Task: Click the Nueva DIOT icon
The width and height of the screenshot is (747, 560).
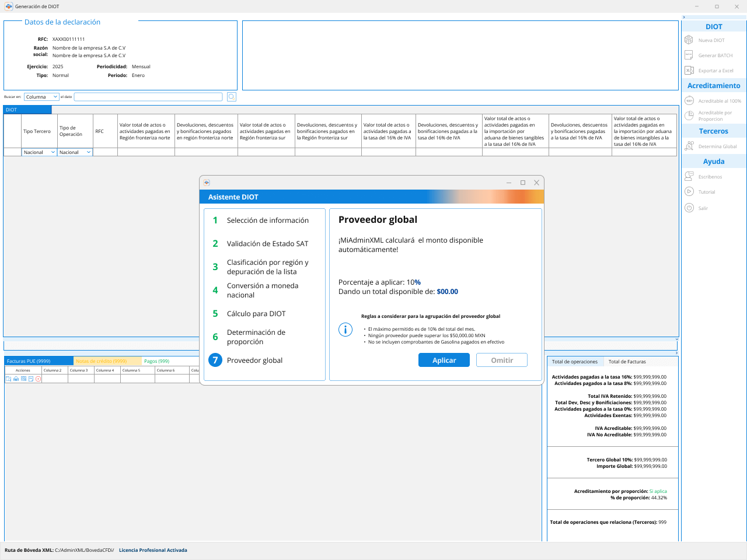Action: (689, 40)
